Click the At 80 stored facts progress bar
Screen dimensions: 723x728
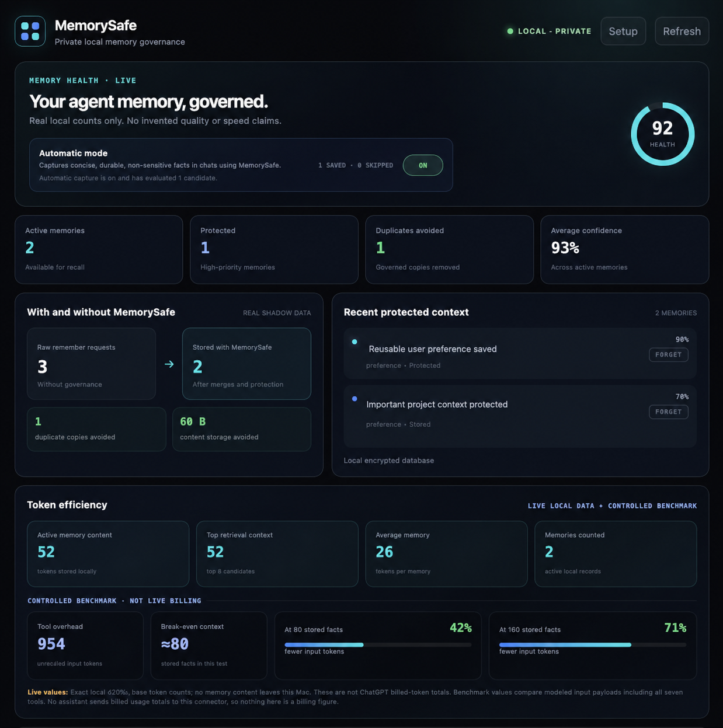[x=378, y=645]
